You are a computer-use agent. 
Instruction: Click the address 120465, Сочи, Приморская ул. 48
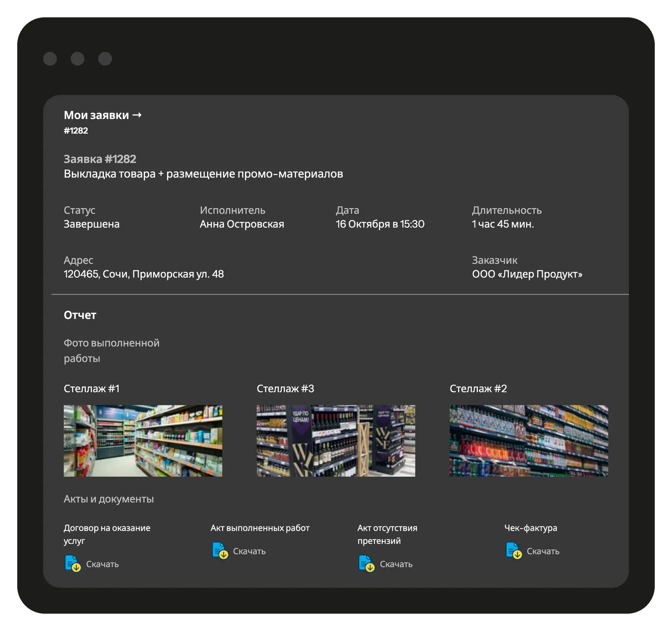point(144,274)
